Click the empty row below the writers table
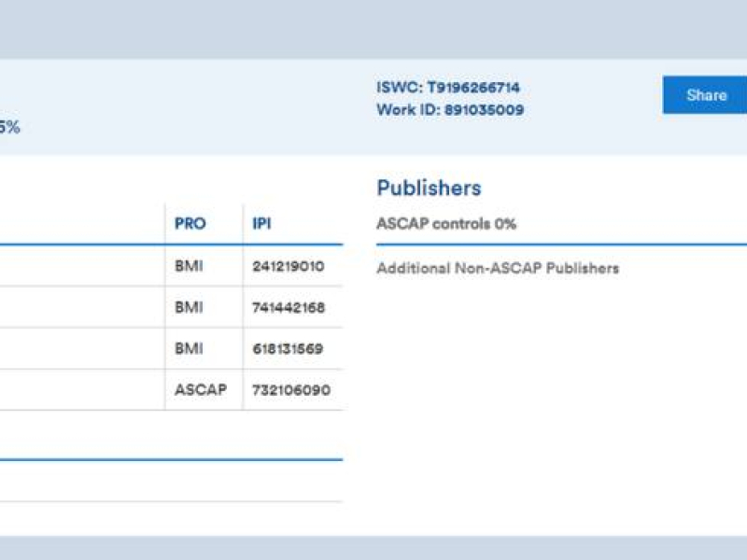Image resolution: width=747 pixels, height=560 pixels. click(x=168, y=482)
